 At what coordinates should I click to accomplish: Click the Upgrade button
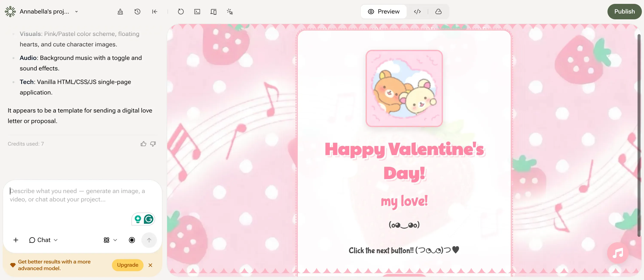point(128,265)
